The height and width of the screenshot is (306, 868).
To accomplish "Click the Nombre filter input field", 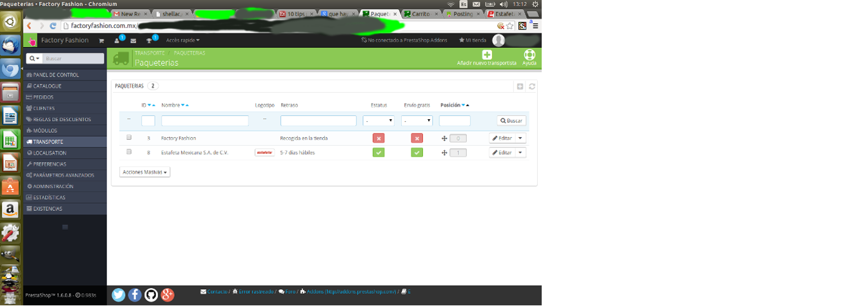I will coord(205,120).
